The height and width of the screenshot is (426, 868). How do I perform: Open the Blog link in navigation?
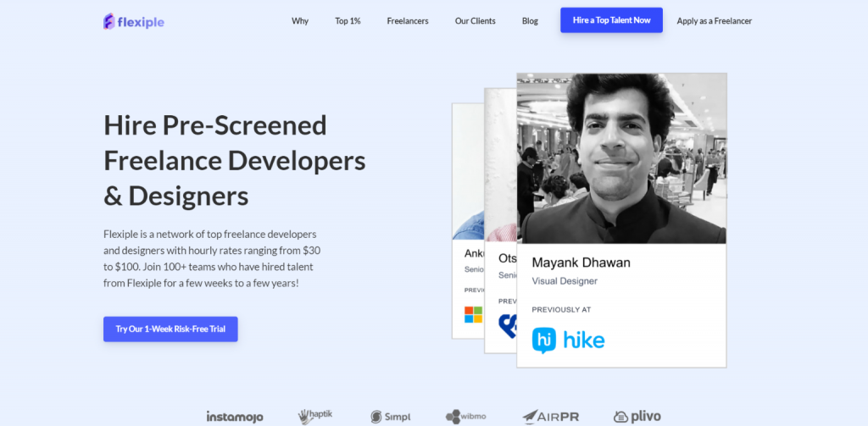pyautogui.click(x=530, y=21)
